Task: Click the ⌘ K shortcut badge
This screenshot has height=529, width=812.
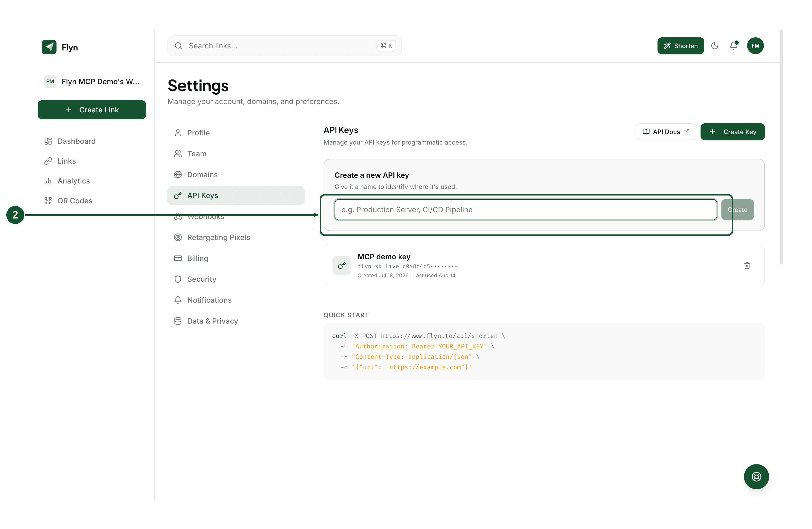Action: 386,46
